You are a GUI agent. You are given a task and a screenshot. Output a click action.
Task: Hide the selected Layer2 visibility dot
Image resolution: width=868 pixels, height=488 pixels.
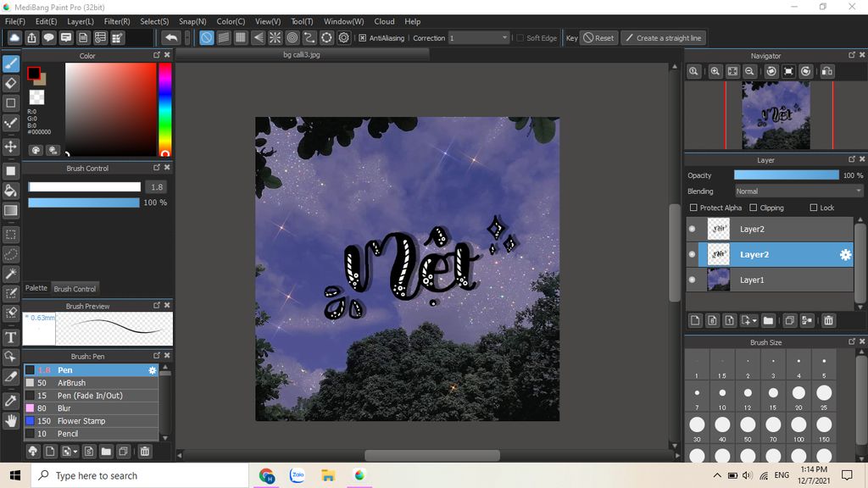(692, 254)
